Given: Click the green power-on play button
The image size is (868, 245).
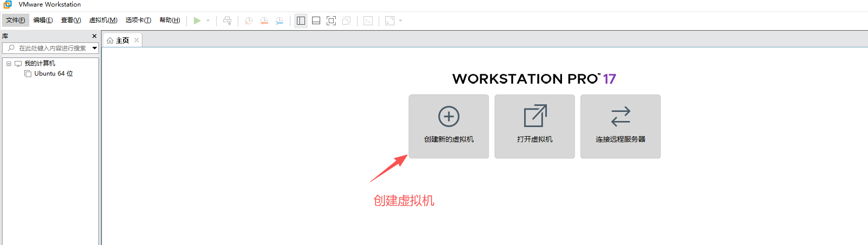Looking at the screenshot, I should click(x=197, y=21).
